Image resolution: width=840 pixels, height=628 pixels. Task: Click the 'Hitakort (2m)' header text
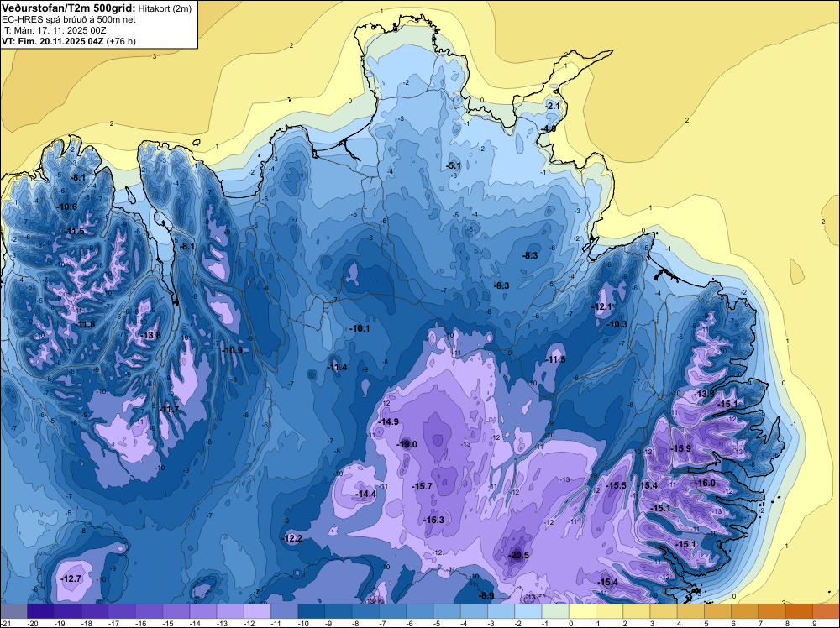(x=165, y=8)
